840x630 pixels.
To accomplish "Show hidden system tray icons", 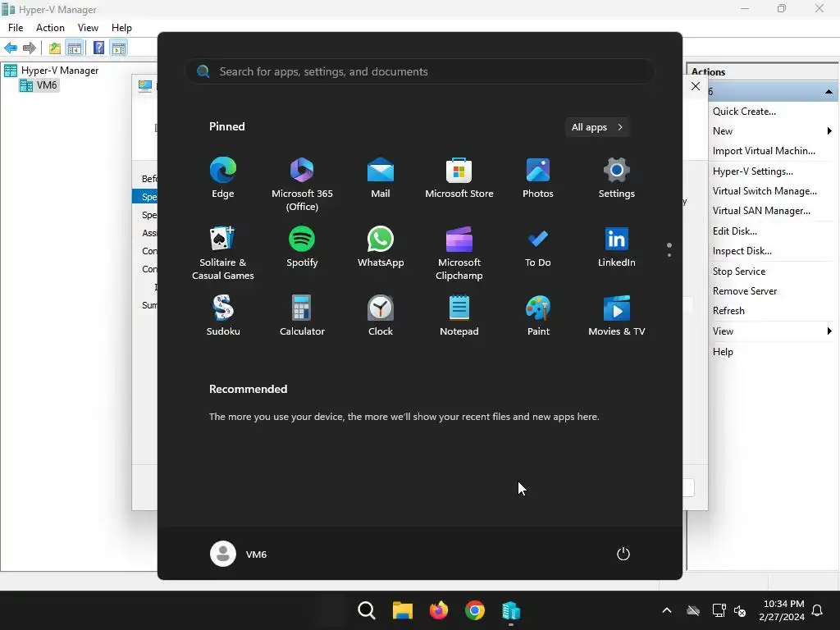I will (666, 610).
